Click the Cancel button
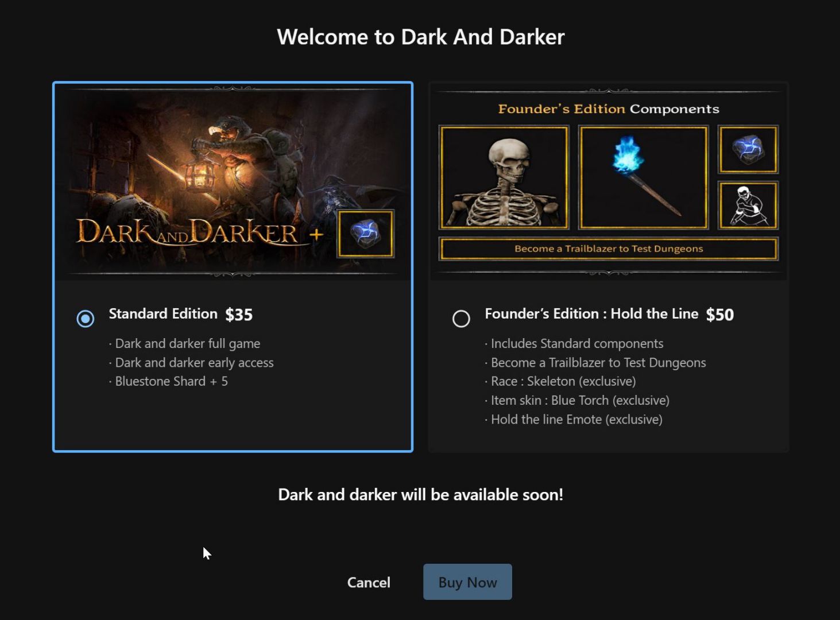Screen dimensions: 840x620 [x=369, y=582]
